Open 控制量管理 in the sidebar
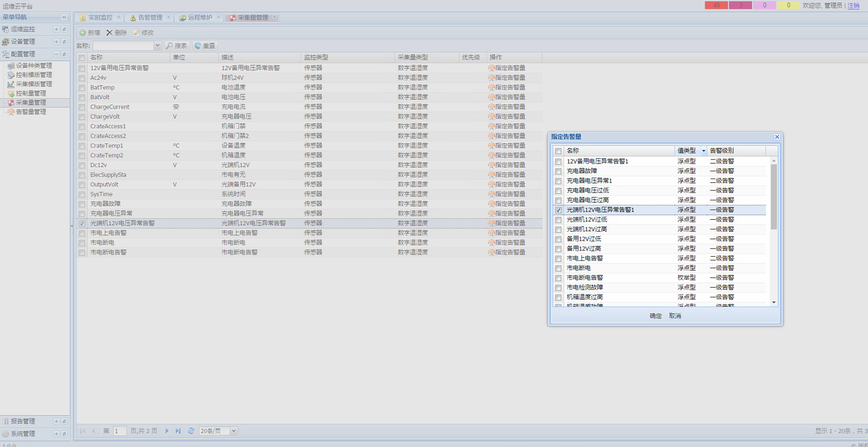 point(31,93)
